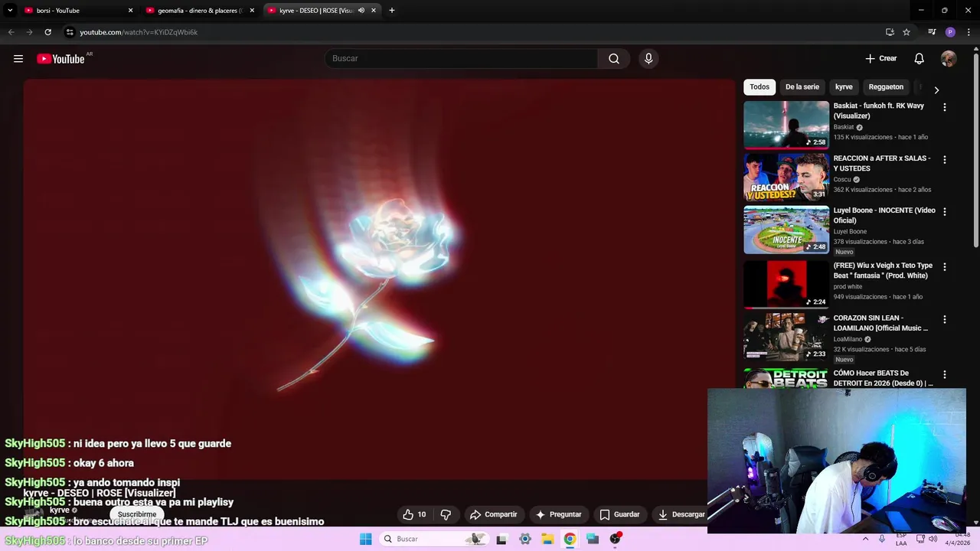Open options for CÓMO Hacer BEATS De DETROIT
The width and height of the screenshot is (980, 551).
(945, 374)
